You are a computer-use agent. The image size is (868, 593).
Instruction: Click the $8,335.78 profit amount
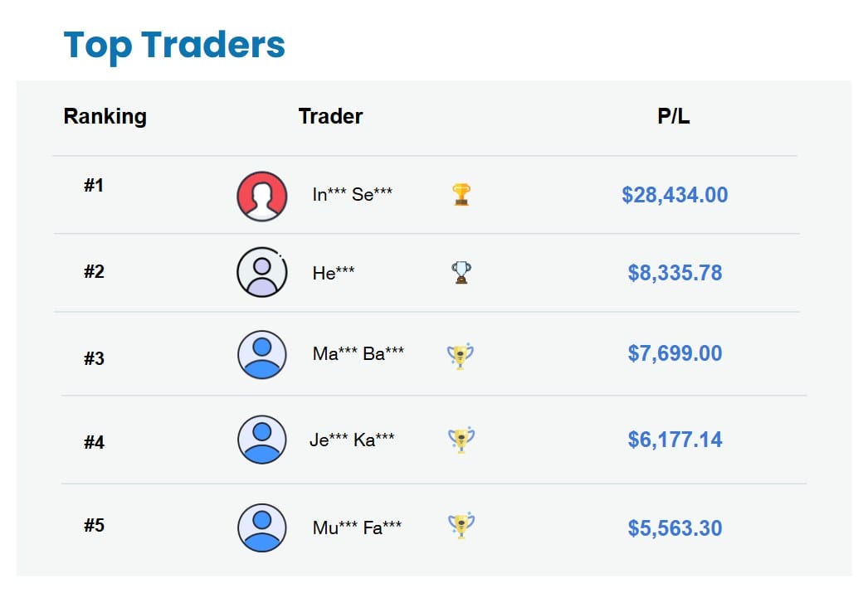pos(675,273)
